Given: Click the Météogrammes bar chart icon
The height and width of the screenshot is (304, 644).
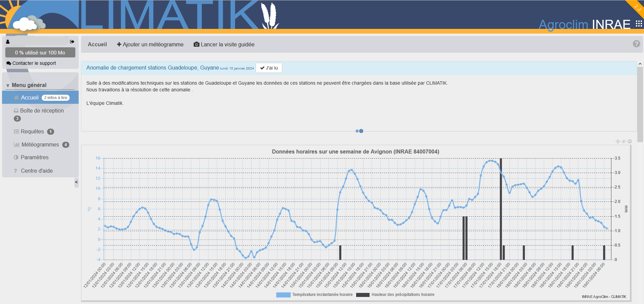Looking at the screenshot, I should (16, 145).
